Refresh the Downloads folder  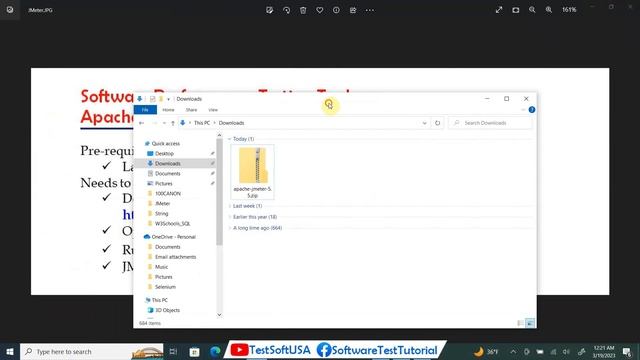tap(438, 123)
